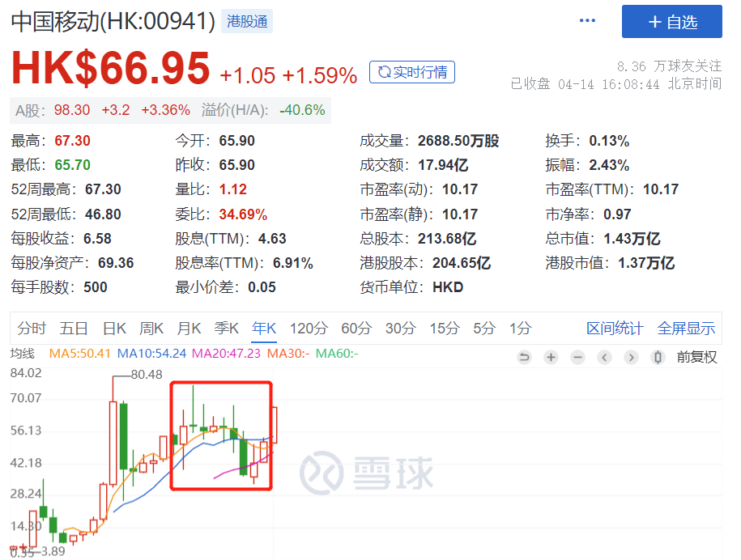Add stock via 自选 button
This screenshot has height=560, width=741.
click(x=671, y=22)
